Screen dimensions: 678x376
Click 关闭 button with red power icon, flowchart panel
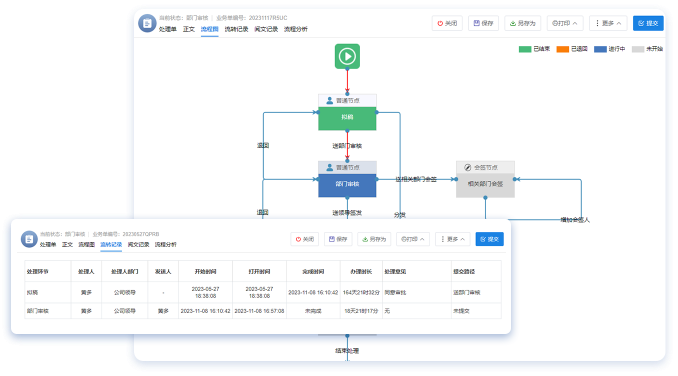tap(447, 23)
